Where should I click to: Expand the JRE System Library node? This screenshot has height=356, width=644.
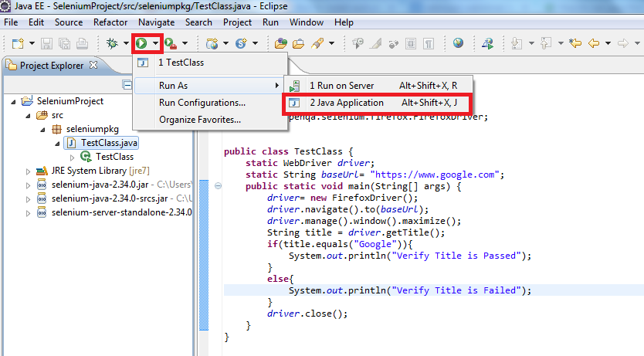[28, 171]
